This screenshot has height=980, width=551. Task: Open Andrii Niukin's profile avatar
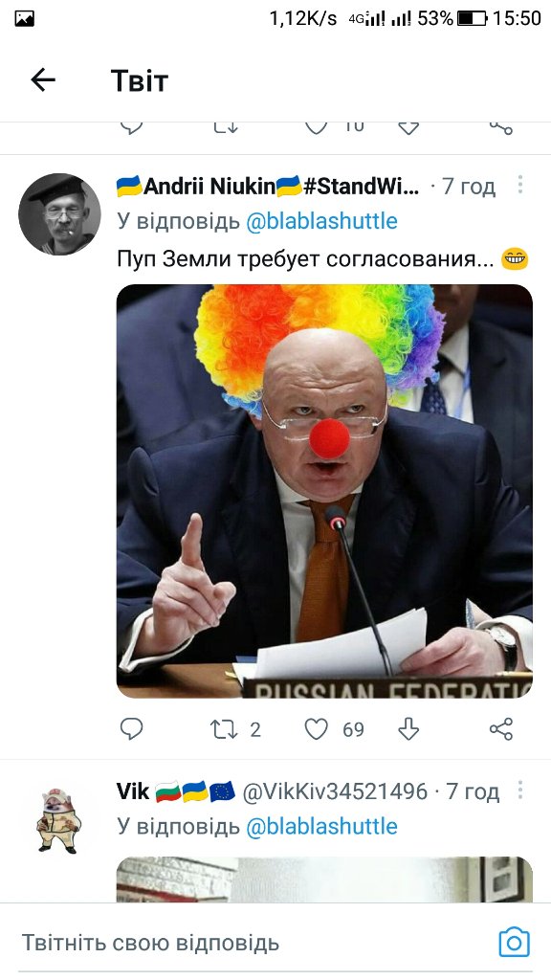59,213
